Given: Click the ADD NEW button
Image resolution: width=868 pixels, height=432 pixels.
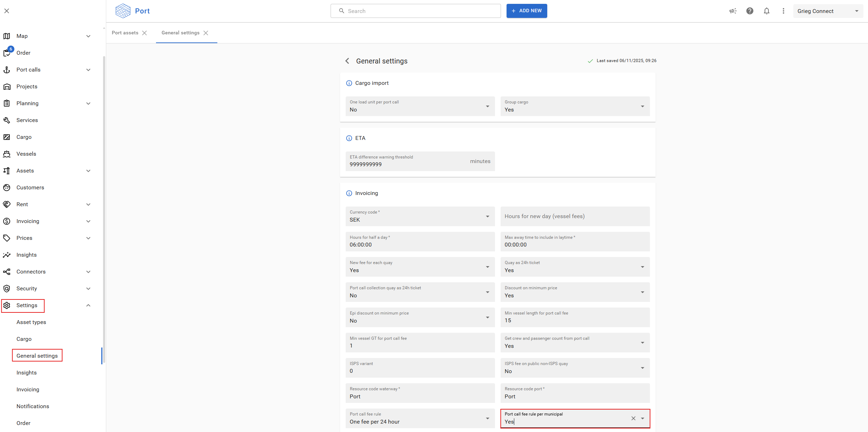Looking at the screenshot, I should pyautogui.click(x=526, y=11).
